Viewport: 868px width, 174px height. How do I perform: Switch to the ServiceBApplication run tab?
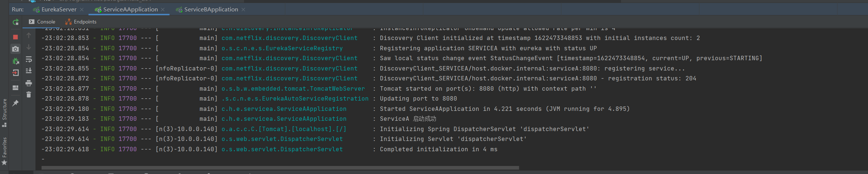(211, 10)
